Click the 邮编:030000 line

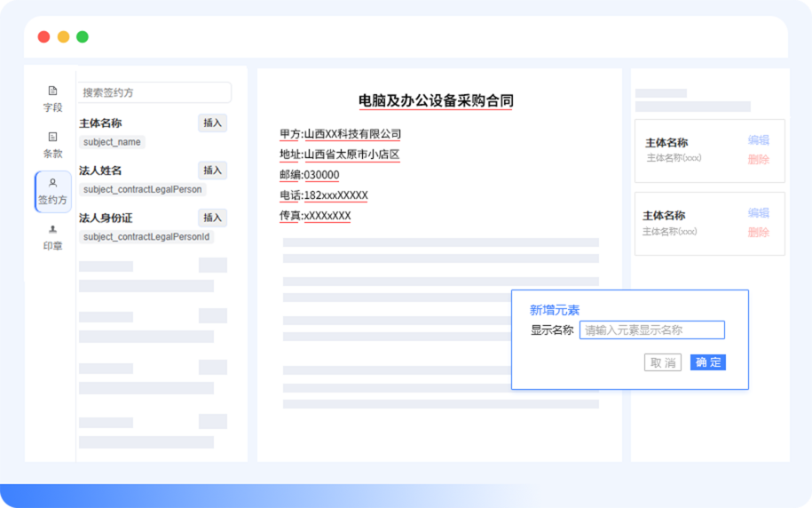309,175
